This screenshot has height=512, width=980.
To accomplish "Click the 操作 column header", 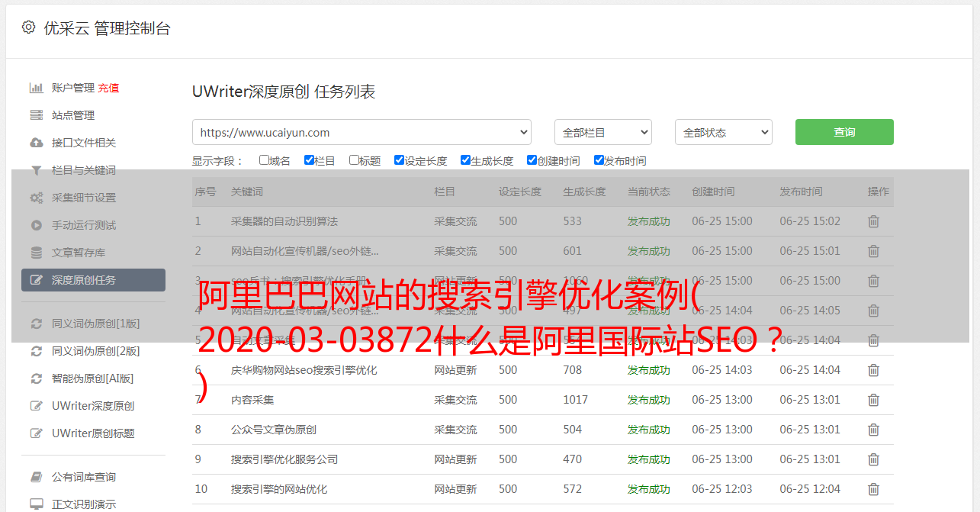I will (879, 192).
